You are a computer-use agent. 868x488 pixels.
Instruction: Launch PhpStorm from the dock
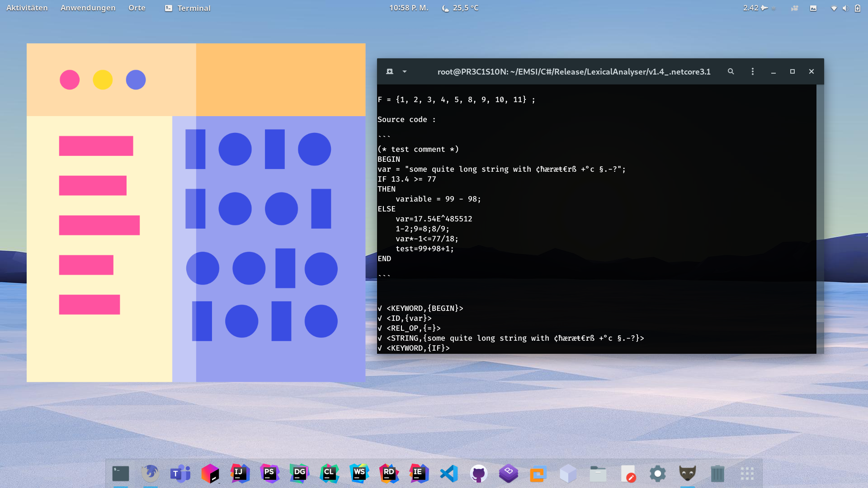(x=269, y=474)
